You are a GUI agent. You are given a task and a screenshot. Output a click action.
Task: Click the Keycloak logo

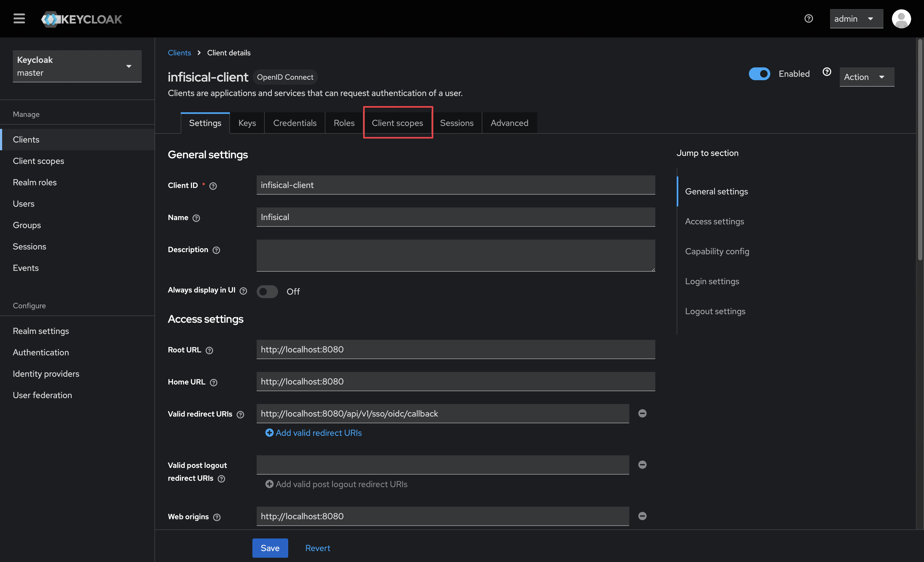pyautogui.click(x=82, y=19)
